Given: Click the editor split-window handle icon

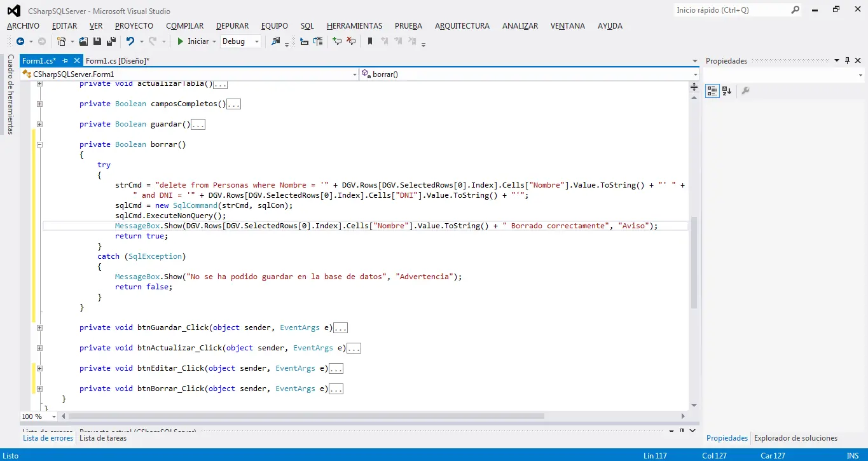Looking at the screenshot, I should tap(694, 86).
